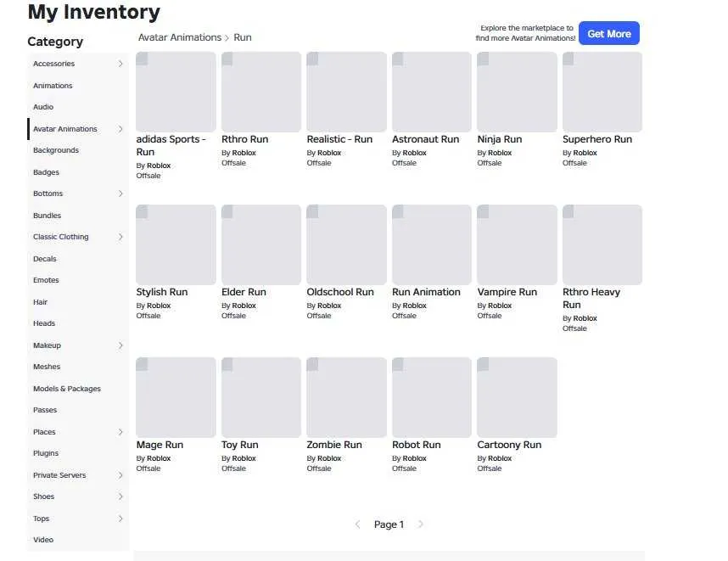Open the Meshes category
The image size is (728, 561).
47,367
